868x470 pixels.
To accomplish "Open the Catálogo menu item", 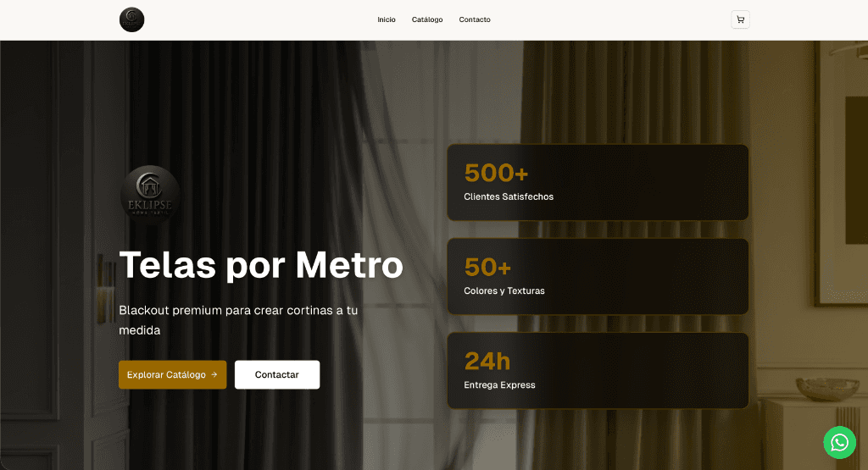I will 427,19.
